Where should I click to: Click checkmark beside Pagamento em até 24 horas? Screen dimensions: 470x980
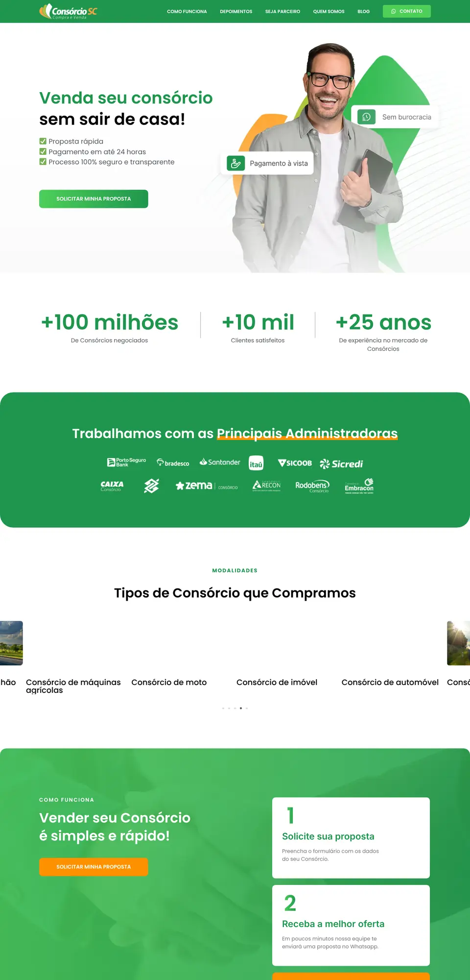click(x=43, y=151)
